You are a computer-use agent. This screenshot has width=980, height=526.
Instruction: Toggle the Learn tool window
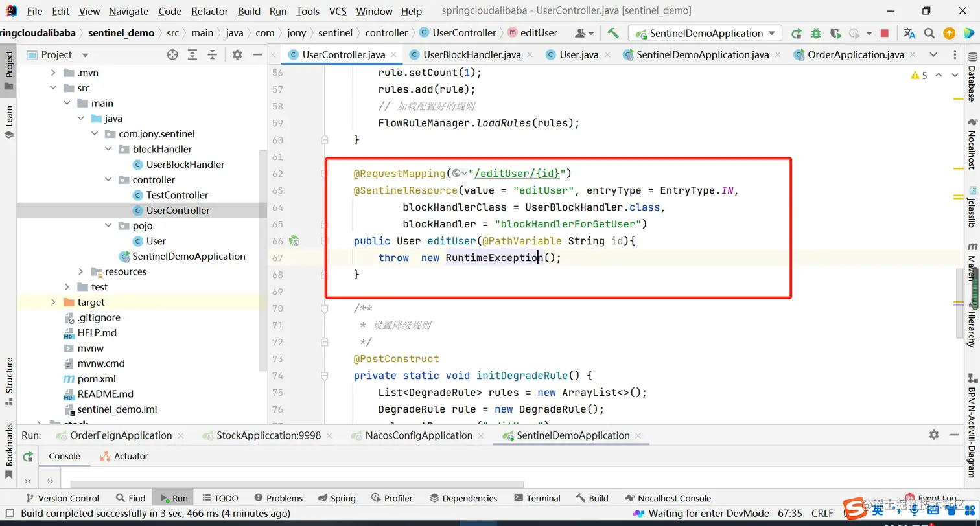point(9,122)
